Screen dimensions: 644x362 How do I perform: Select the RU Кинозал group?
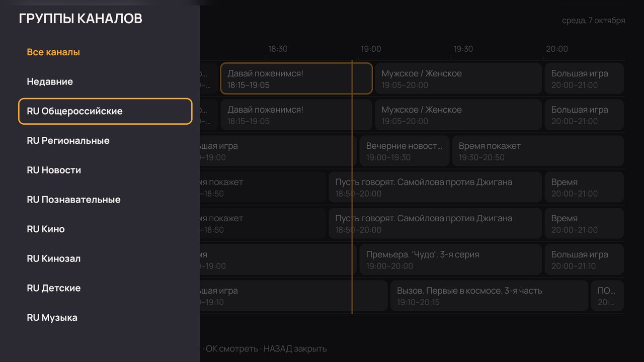pyautogui.click(x=105, y=258)
